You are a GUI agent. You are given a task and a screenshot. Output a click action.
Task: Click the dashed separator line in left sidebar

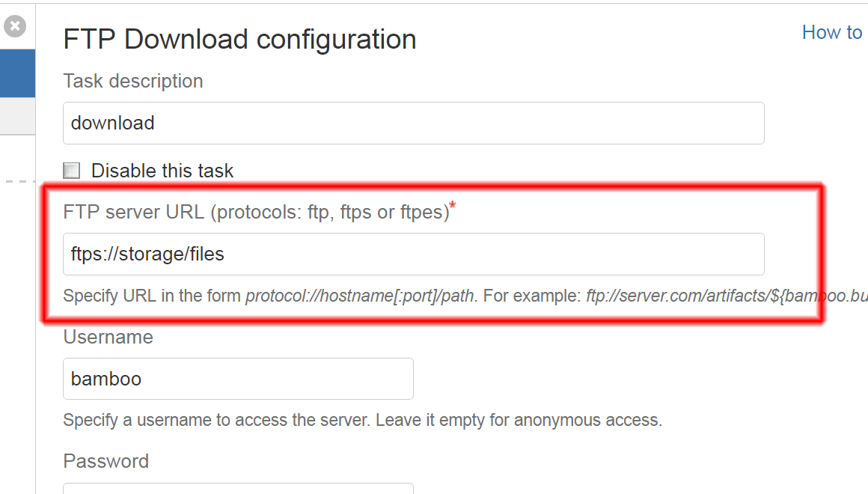click(x=19, y=182)
